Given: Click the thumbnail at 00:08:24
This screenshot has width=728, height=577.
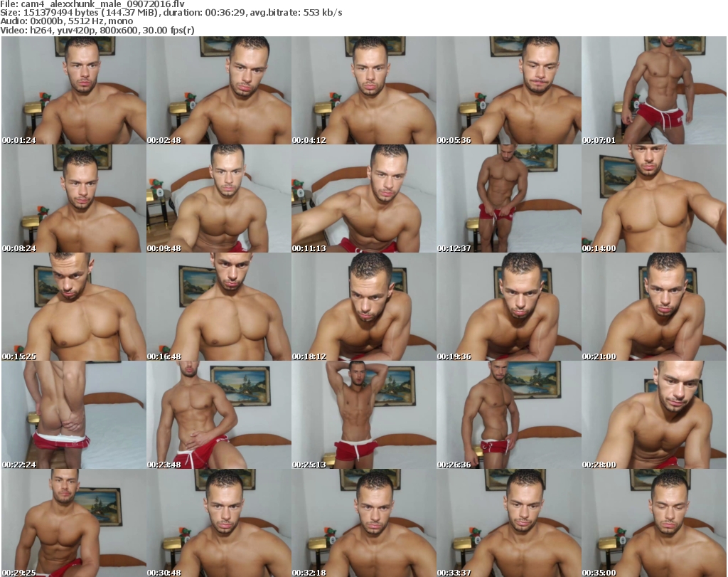Looking at the screenshot, I should (x=74, y=198).
